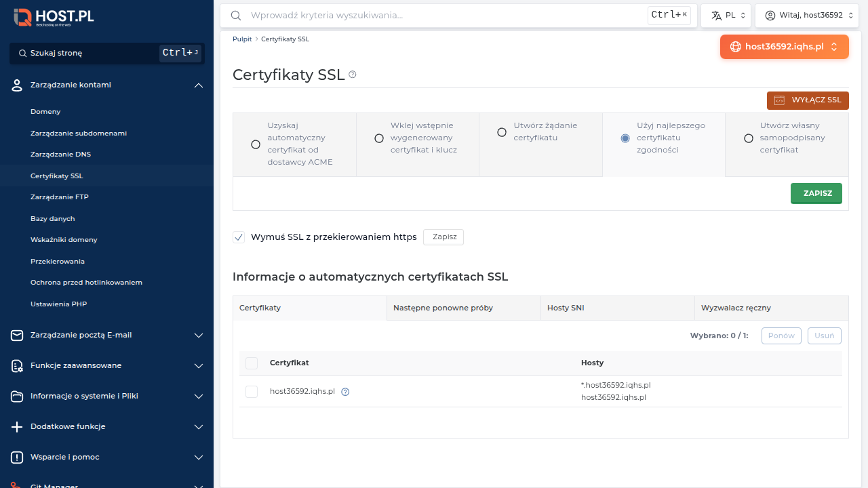Click the HOST.PL logo
This screenshot has height=488, width=868.
pyautogui.click(x=54, y=17)
